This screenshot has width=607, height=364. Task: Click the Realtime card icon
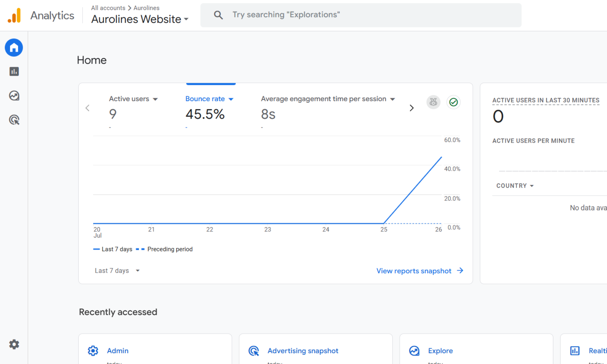(575, 351)
